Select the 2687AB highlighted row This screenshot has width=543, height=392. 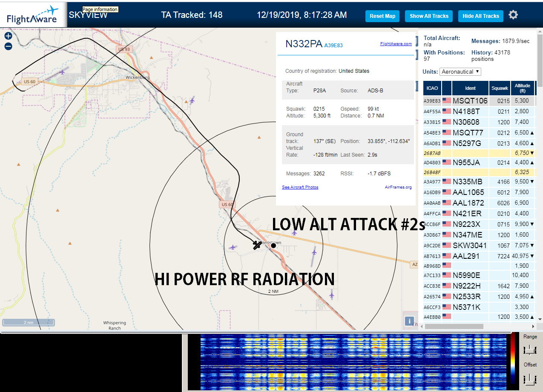point(479,153)
